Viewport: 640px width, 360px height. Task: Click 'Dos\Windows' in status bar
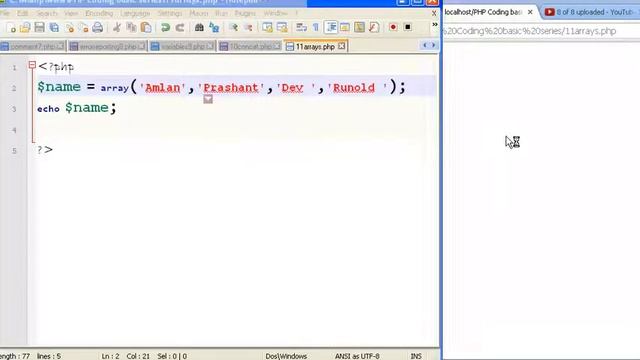(x=286, y=356)
